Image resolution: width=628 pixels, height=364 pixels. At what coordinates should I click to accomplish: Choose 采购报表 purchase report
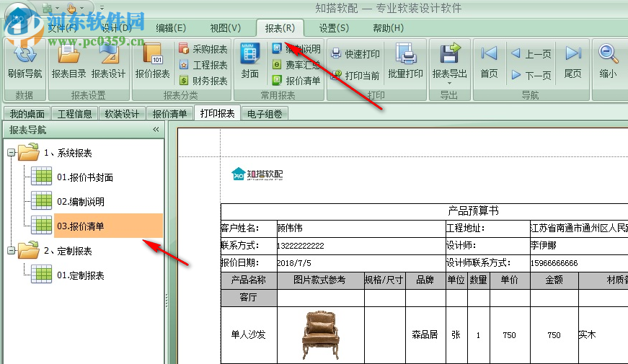click(203, 49)
